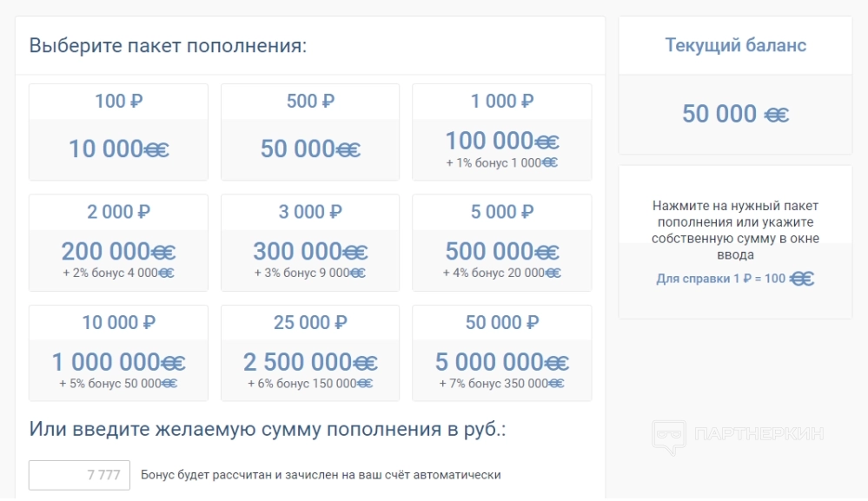Screen dimensions: 868x501
Task: Click the Партнеркин watermark logo icon
Action: pos(667,437)
